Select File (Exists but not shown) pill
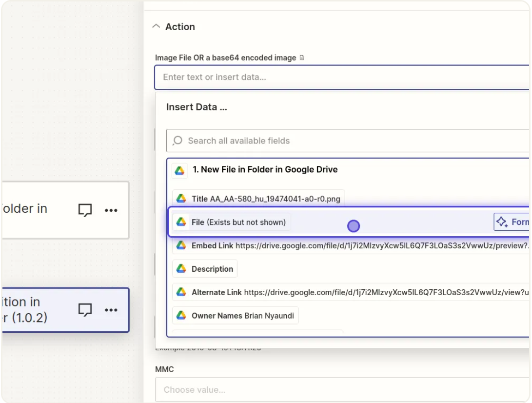 point(232,222)
